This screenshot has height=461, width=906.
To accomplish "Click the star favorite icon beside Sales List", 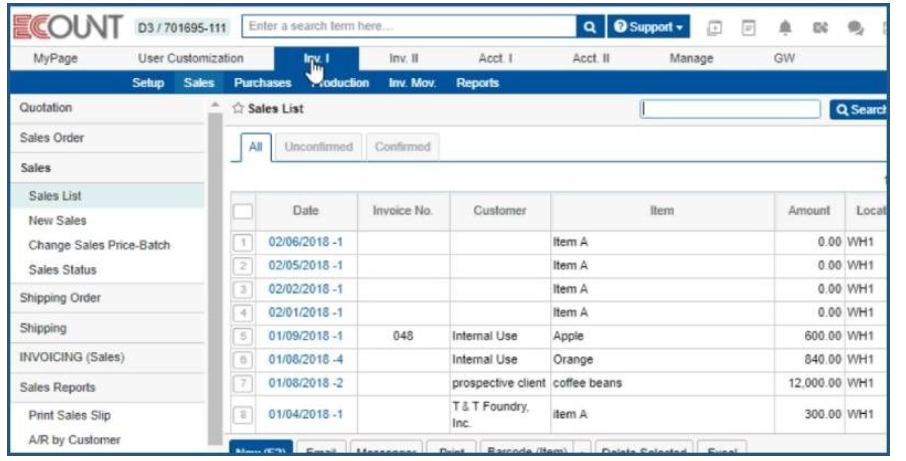I will [238, 108].
